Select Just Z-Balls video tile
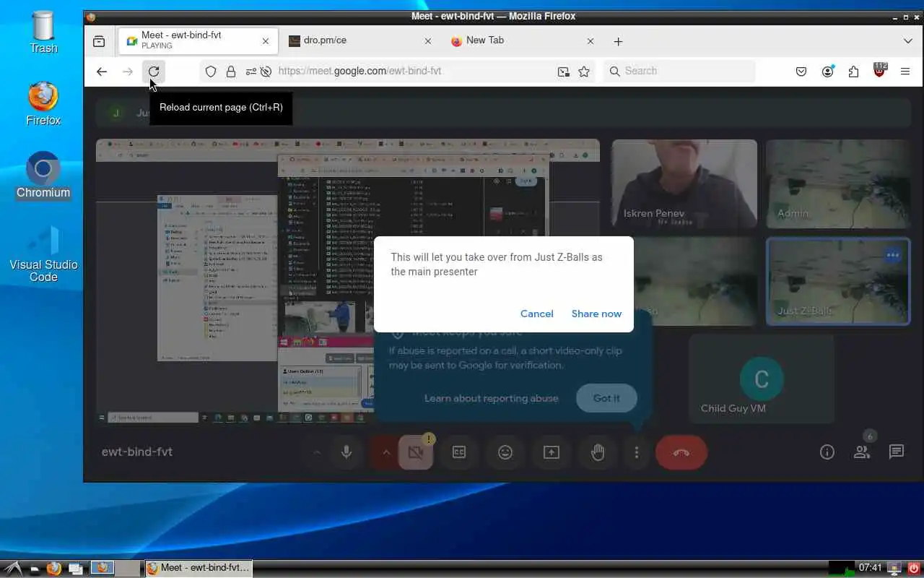 [x=838, y=282]
